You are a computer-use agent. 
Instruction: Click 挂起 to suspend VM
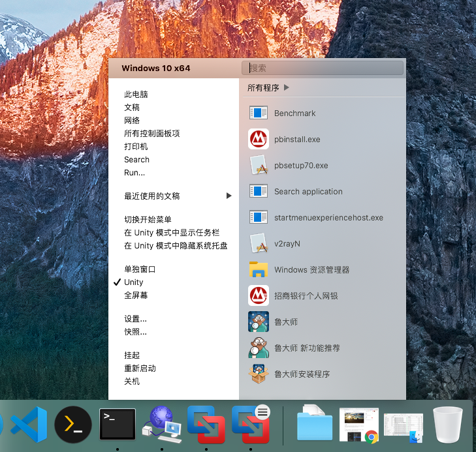pos(132,355)
